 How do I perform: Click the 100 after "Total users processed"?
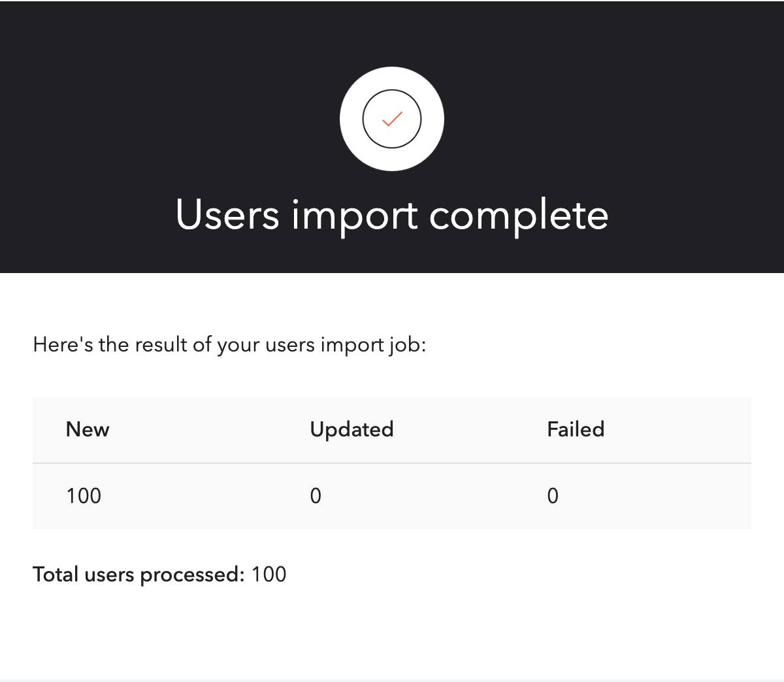coord(269,575)
